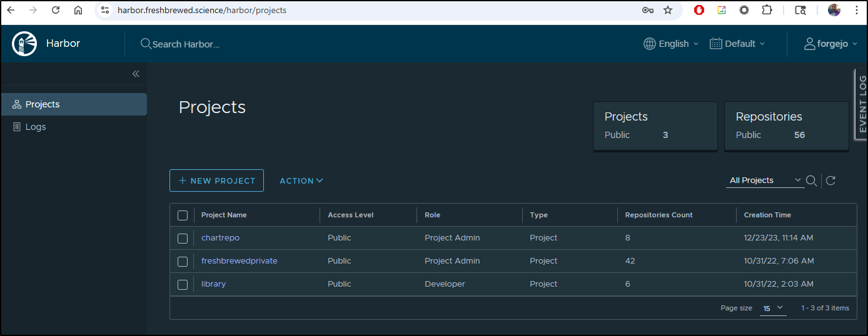
Task: Click the search magnifier beside All Projects
Action: (x=811, y=180)
